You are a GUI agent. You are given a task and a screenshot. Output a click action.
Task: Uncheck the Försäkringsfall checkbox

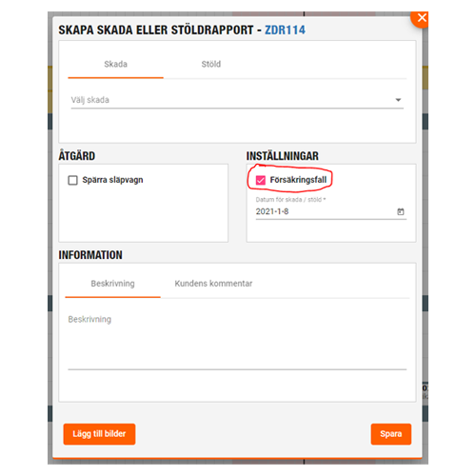tap(261, 180)
